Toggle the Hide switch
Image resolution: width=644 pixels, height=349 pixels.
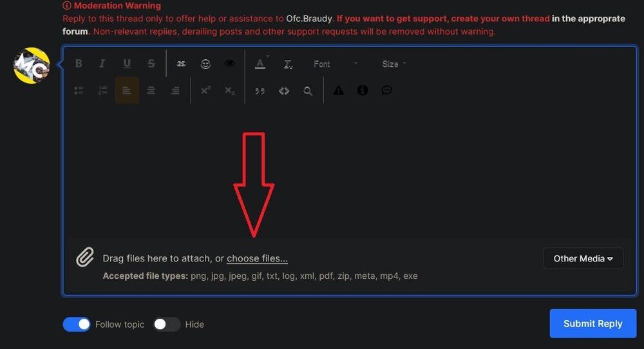click(167, 325)
